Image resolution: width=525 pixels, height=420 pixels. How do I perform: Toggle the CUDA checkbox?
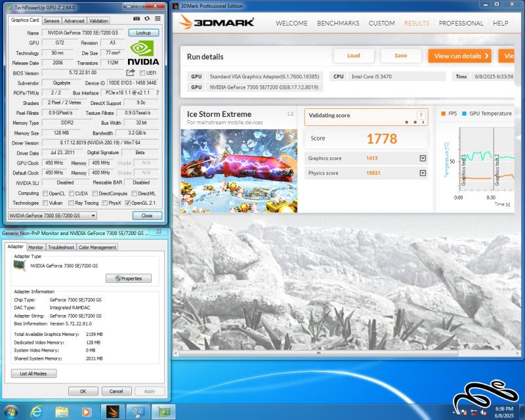pyautogui.click(x=72, y=193)
